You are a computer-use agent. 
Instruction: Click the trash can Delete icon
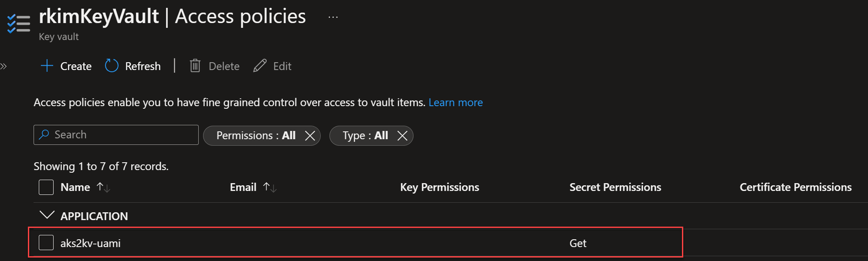click(x=195, y=66)
